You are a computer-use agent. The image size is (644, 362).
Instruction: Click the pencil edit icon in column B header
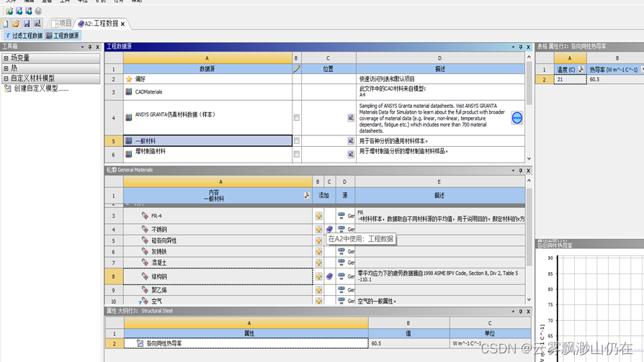coord(297,69)
